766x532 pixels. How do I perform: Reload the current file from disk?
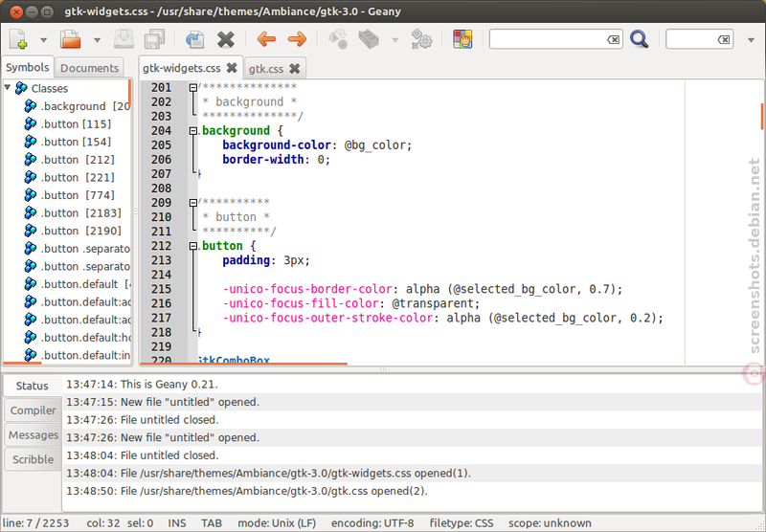click(195, 39)
